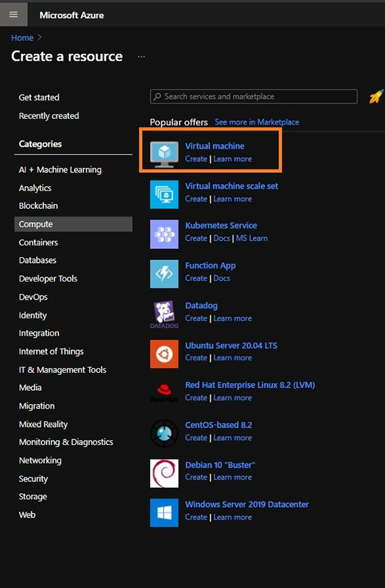Image resolution: width=385 pixels, height=588 pixels.
Task: Click the Virtual machine monitor icon
Action: click(x=164, y=154)
